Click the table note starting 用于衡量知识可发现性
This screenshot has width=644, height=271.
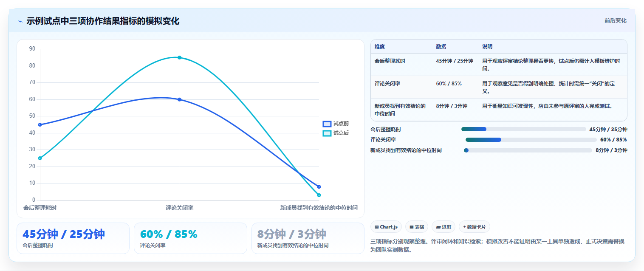(x=547, y=106)
